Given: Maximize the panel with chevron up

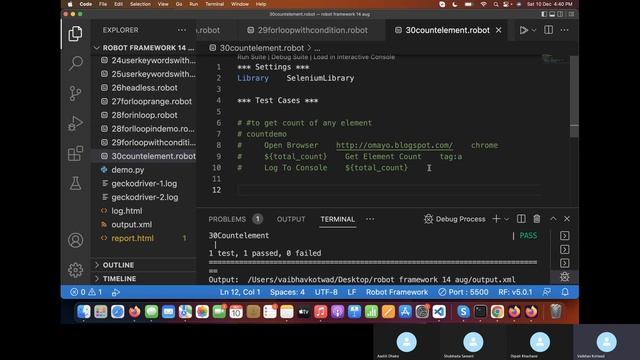Looking at the screenshot, I should pos(553,219).
